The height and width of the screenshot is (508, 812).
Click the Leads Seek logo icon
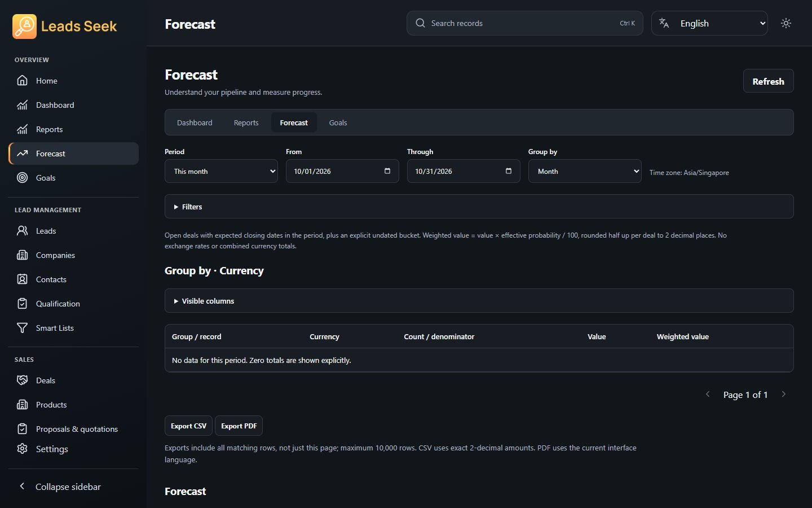[x=24, y=26]
